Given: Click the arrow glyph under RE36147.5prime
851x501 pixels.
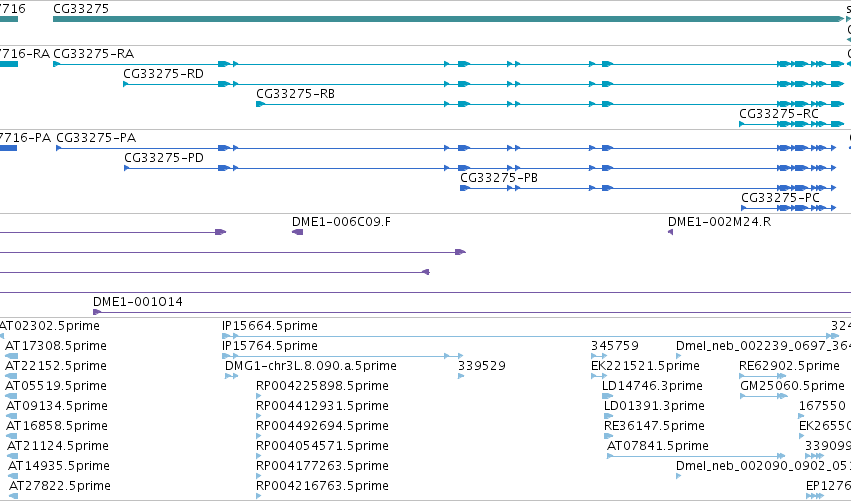Looking at the screenshot, I should click(x=608, y=436).
